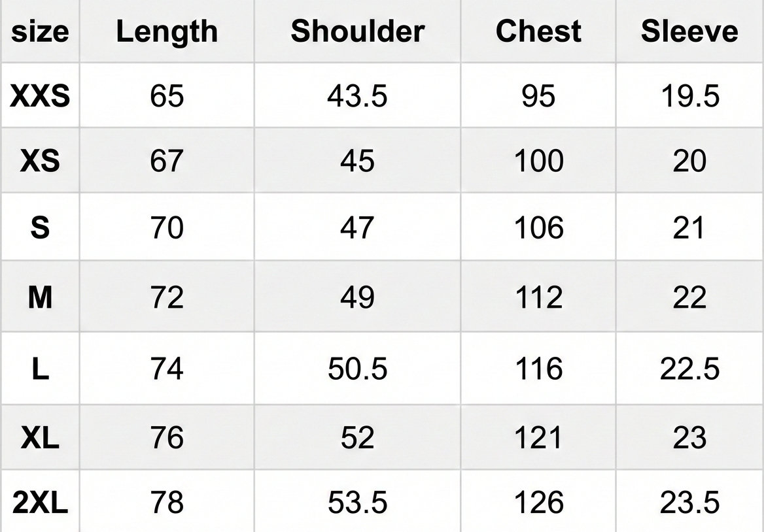
Task: Click the 2XL size row label
Action: pyautogui.click(x=40, y=502)
